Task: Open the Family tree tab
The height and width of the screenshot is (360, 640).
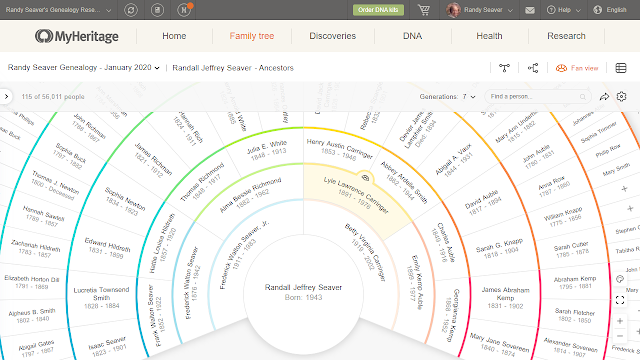Action: click(251, 36)
